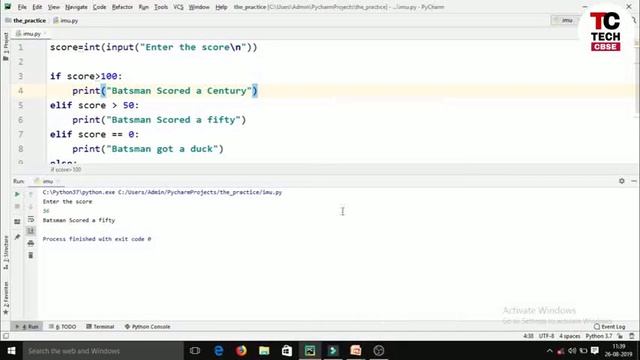The width and height of the screenshot is (640, 360).
Task: Toggle soft-wrap icon in Run console
Action: (31, 220)
